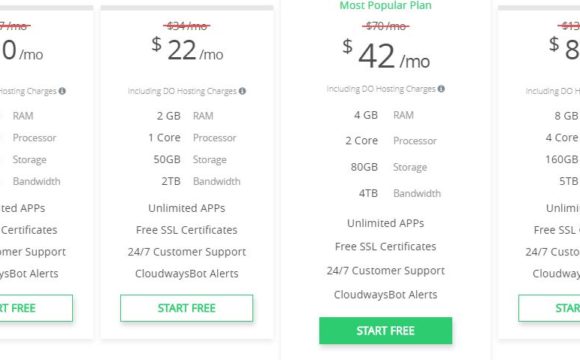Click info icon on leftmost plan hosting charges
The width and height of the screenshot is (580, 360).
(62, 91)
